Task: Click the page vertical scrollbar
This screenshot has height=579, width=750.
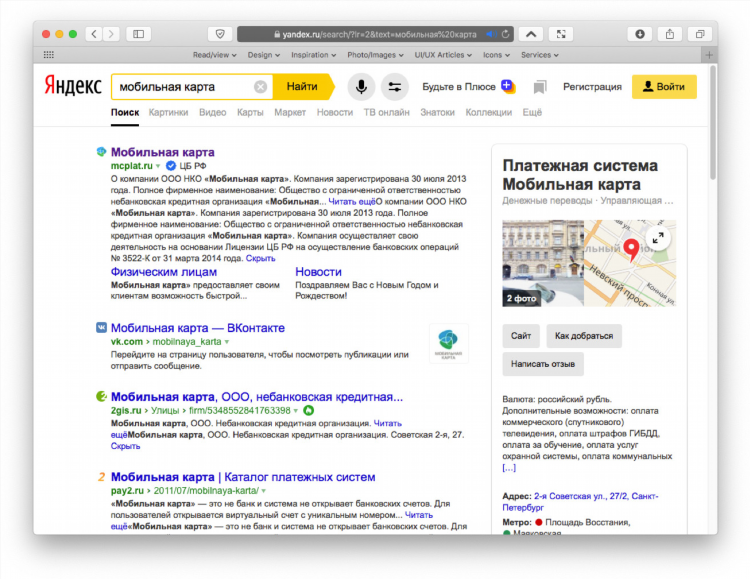Action: point(713,123)
